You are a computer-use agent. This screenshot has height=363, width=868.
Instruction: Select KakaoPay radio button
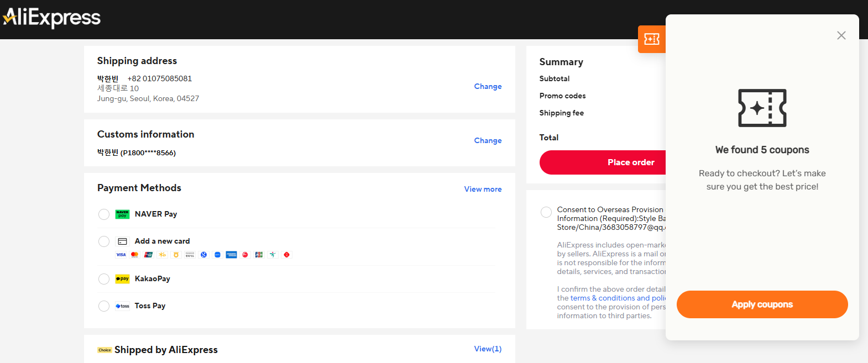(104, 279)
